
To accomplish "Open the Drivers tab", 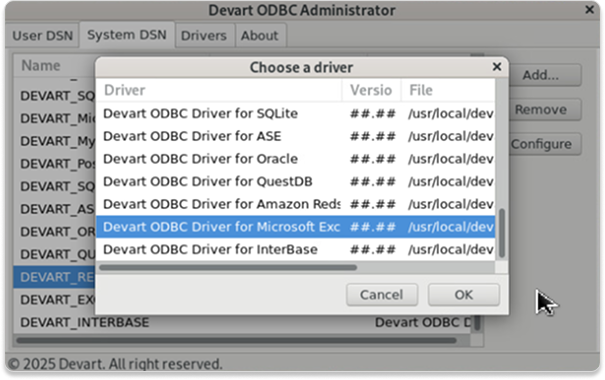I will point(203,35).
